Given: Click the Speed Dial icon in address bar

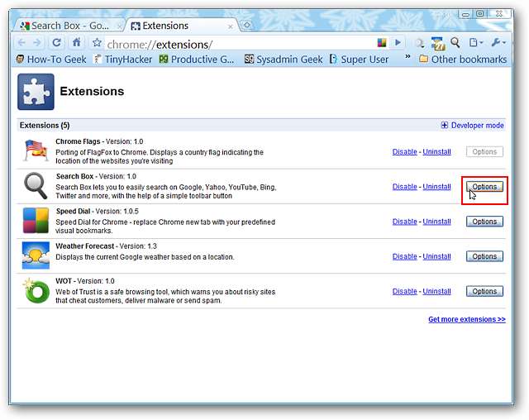Looking at the screenshot, I should coord(382,42).
